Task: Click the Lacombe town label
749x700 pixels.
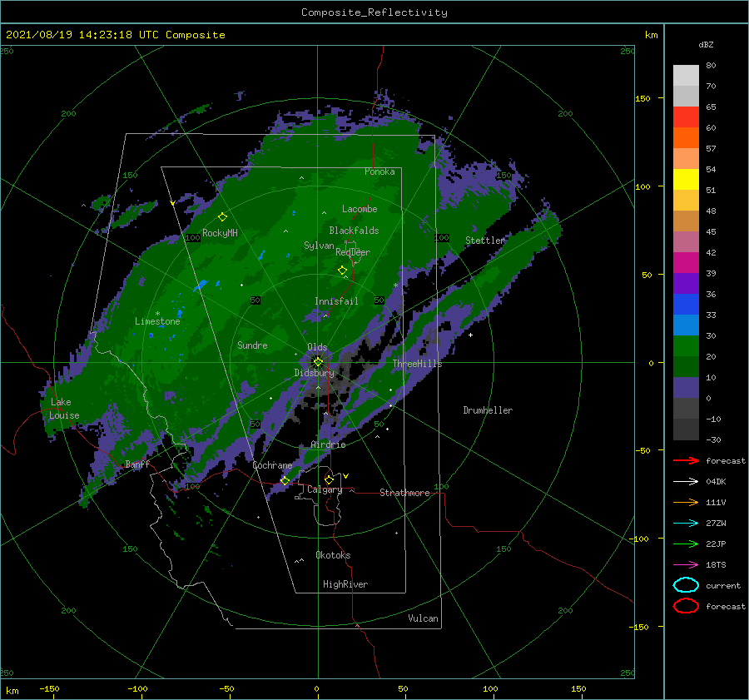Action: 360,209
